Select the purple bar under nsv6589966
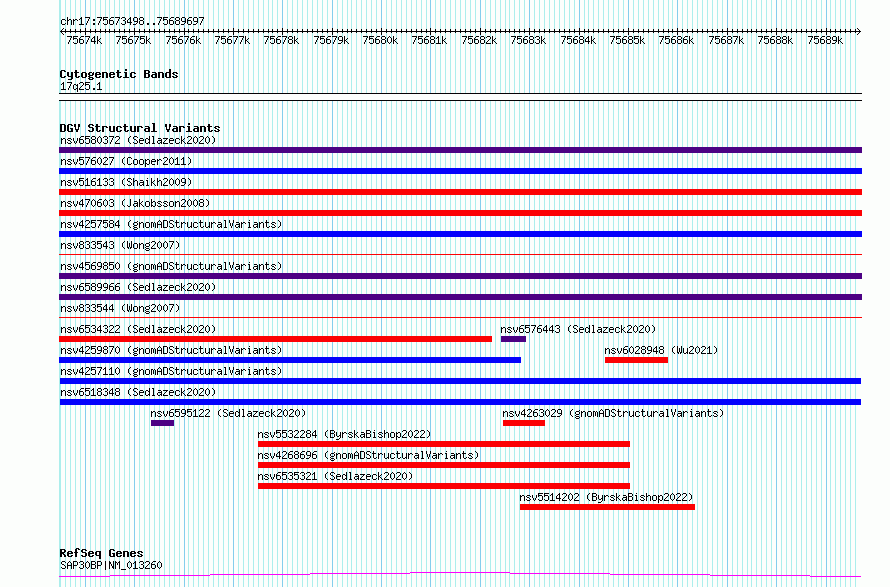The image size is (890, 587). (460, 297)
